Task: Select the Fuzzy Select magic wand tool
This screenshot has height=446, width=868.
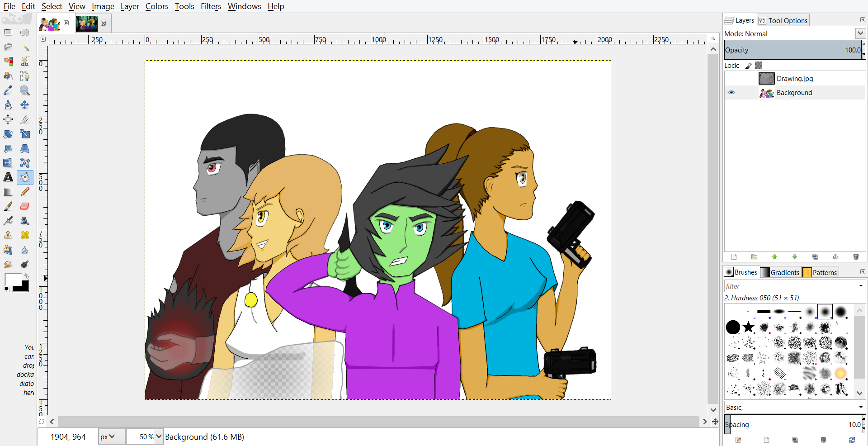Action: coord(24,47)
